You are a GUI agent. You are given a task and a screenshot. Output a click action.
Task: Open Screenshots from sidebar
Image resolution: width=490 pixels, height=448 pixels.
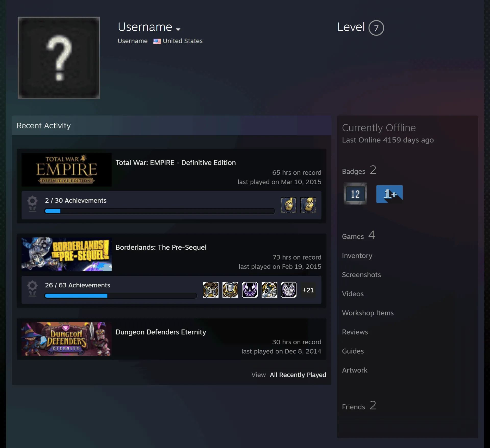tap(361, 275)
